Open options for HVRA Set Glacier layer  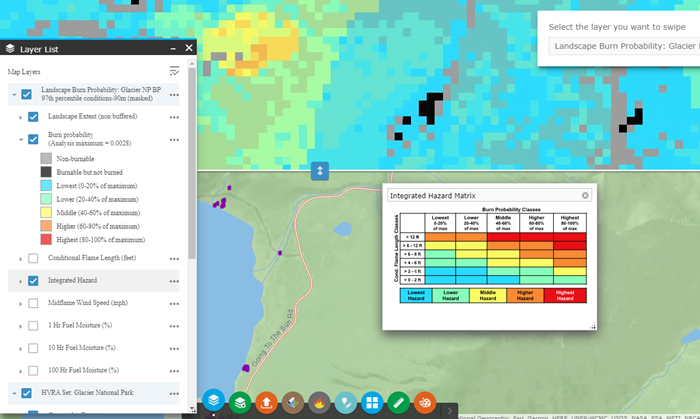pyautogui.click(x=174, y=394)
